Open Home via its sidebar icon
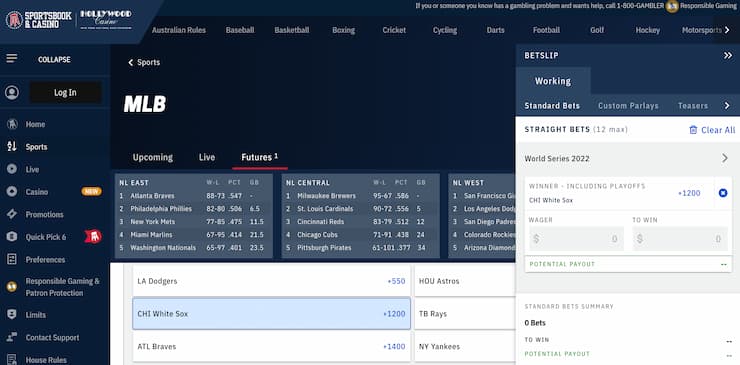Viewport: 740px width, 365px height. click(12, 124)
